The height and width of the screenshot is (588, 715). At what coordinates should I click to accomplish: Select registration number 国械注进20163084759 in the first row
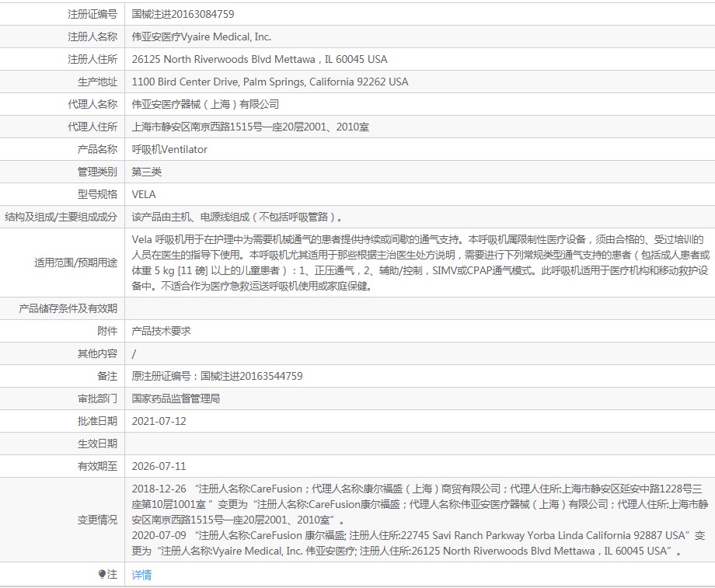click(183, 14)
